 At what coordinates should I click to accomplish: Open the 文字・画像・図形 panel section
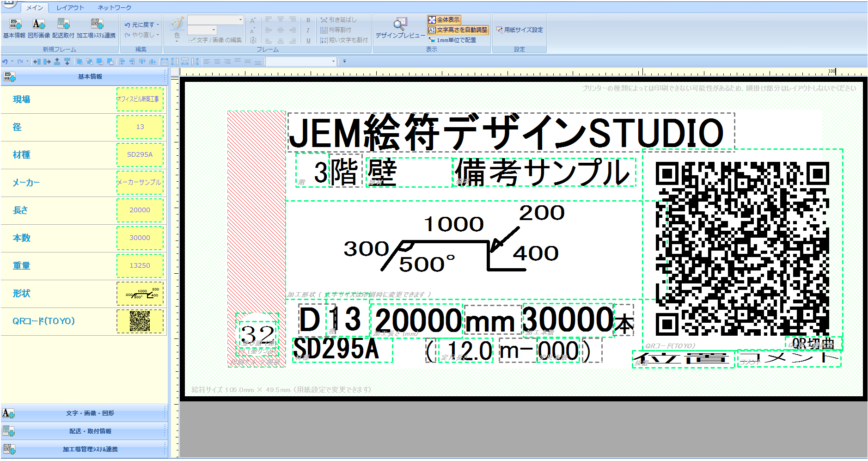click(x=83, y=413)
